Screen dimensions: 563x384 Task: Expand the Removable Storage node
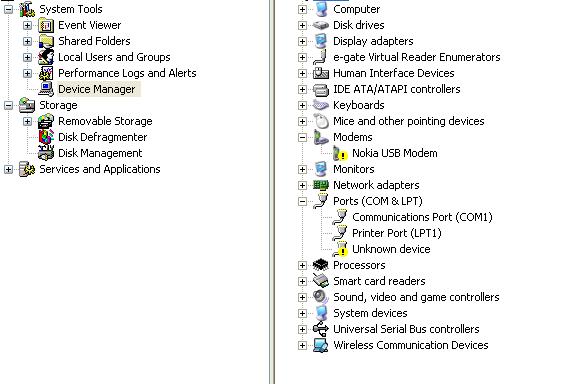point(27,121)
